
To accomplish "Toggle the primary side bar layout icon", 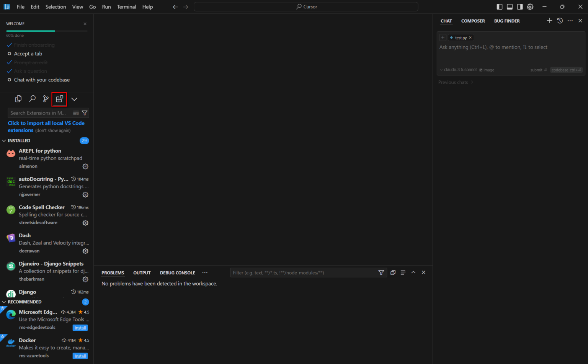I will pyautogui.click(x=500, y=7).
